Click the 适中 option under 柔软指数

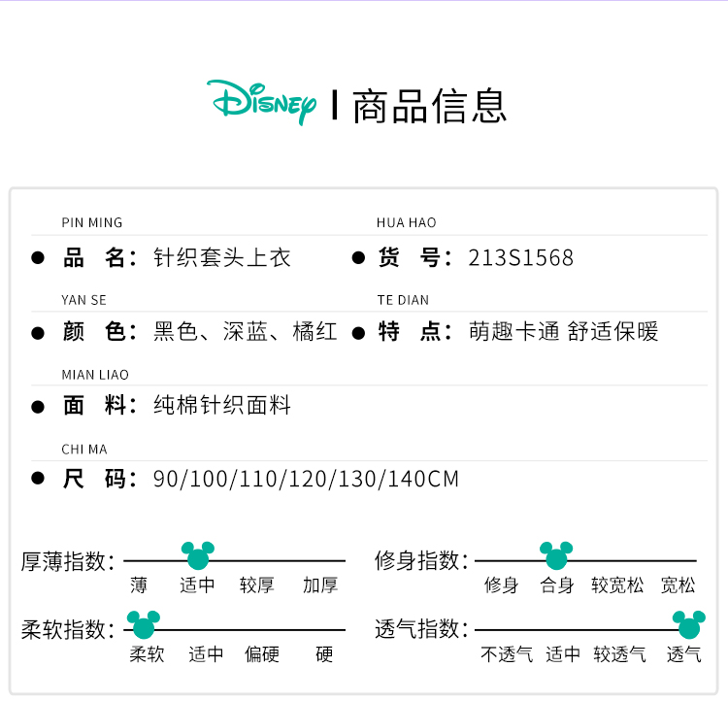(206, 654)
